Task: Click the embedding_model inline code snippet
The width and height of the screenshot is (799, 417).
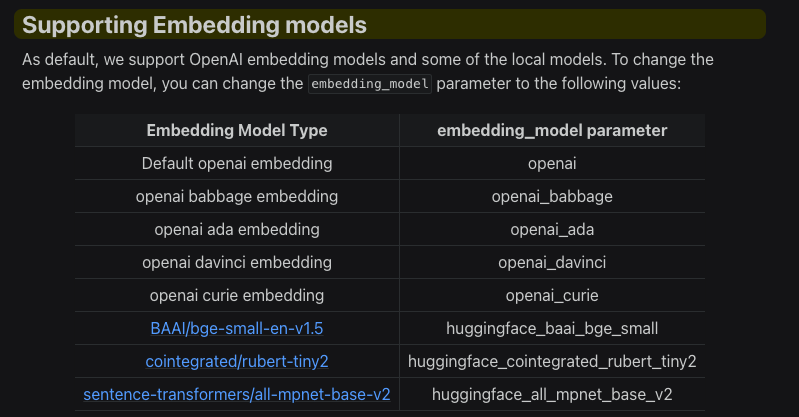Action: point(370,84)
